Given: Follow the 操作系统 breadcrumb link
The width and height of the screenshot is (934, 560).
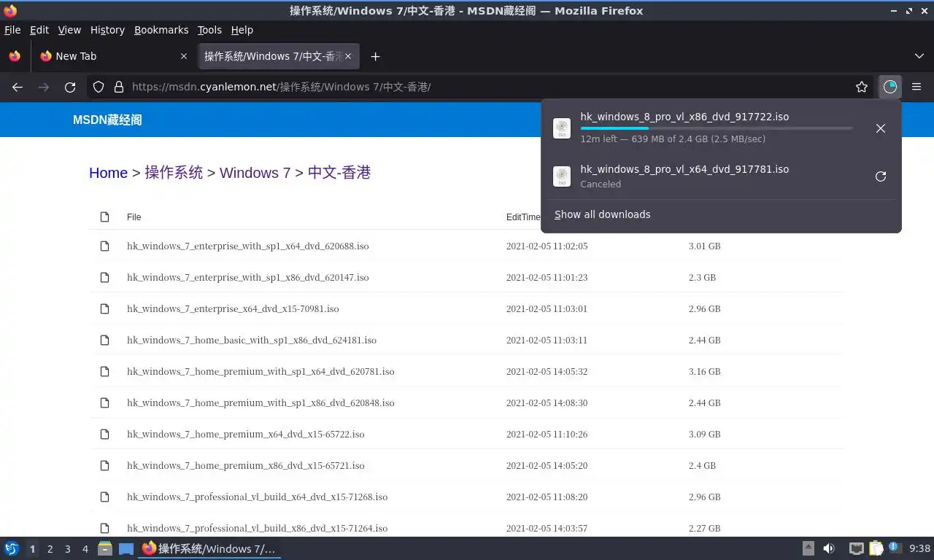Looking at the screenshot, I should [x=174, y=173].
